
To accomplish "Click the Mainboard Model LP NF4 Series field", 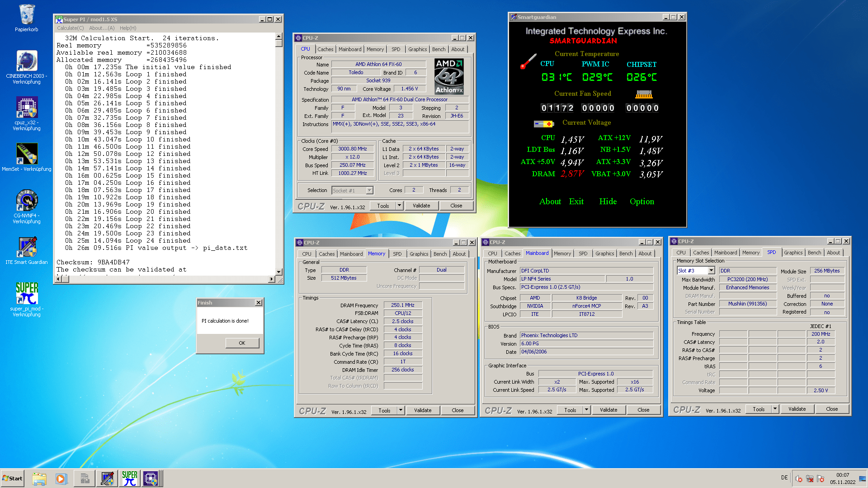I will click(x=562, y=279).
